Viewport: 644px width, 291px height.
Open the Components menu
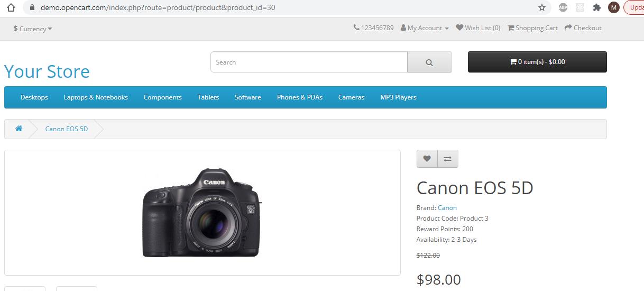(x=162, y=97)
